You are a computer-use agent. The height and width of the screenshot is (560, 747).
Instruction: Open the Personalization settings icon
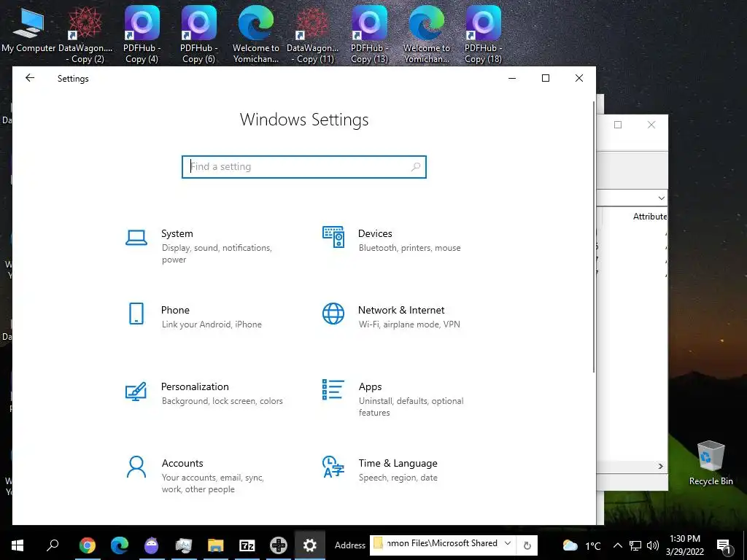136,391
